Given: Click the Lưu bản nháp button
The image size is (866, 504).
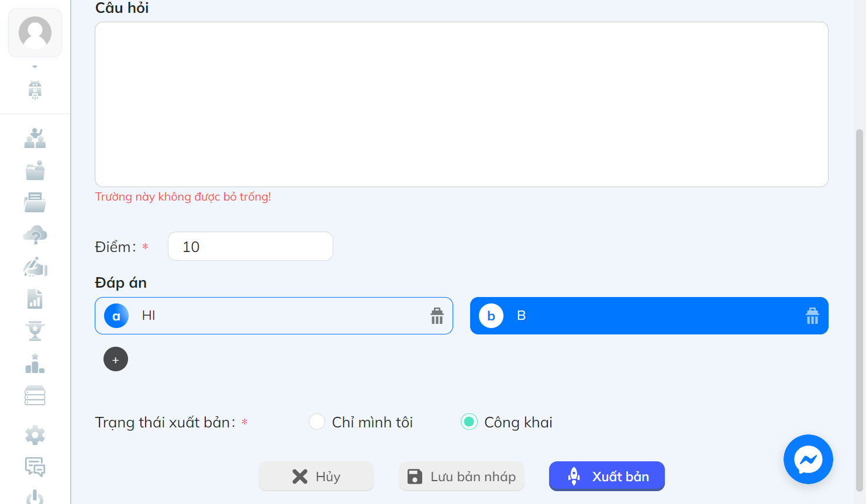Looking at the screenshot, I should [x=461, y=476].
